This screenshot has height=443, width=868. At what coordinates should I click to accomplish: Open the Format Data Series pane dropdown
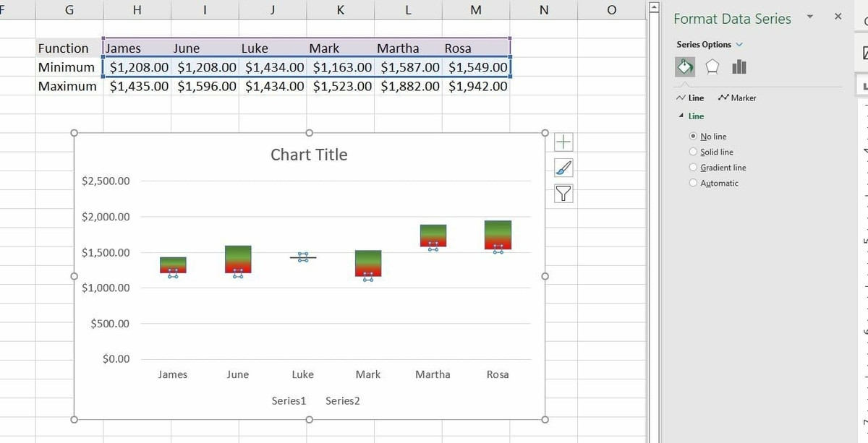(x=809, y=18)
